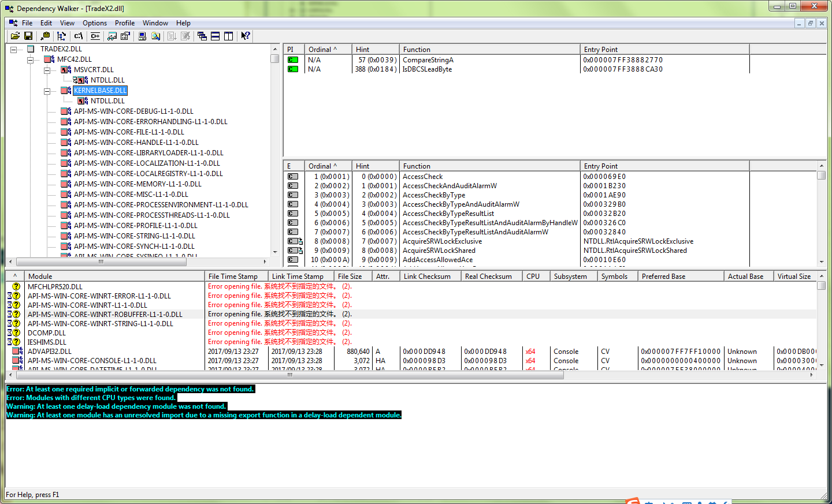832x504 pixels.
Task: Open the System Information computer icon
Action: [142, 36]
